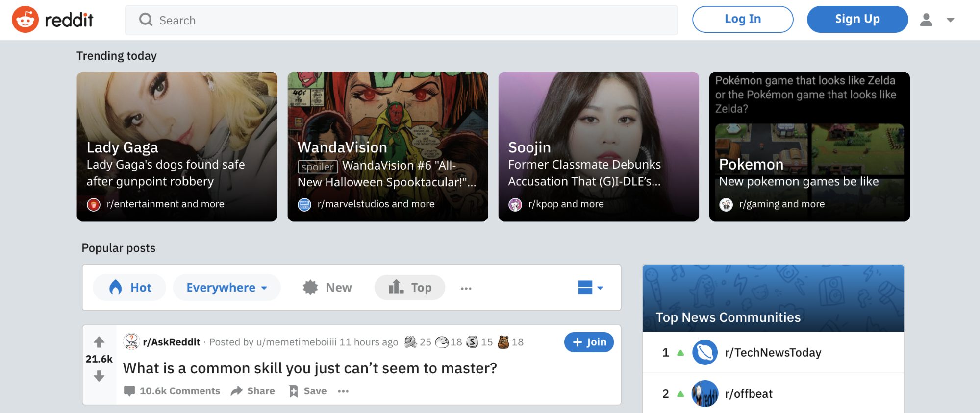
Task: Click the first award icon with count 25
Action: 410,341
